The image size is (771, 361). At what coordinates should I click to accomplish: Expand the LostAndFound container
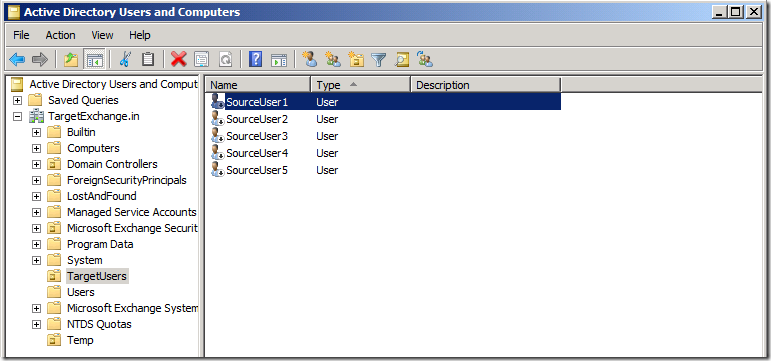(36, 196)
